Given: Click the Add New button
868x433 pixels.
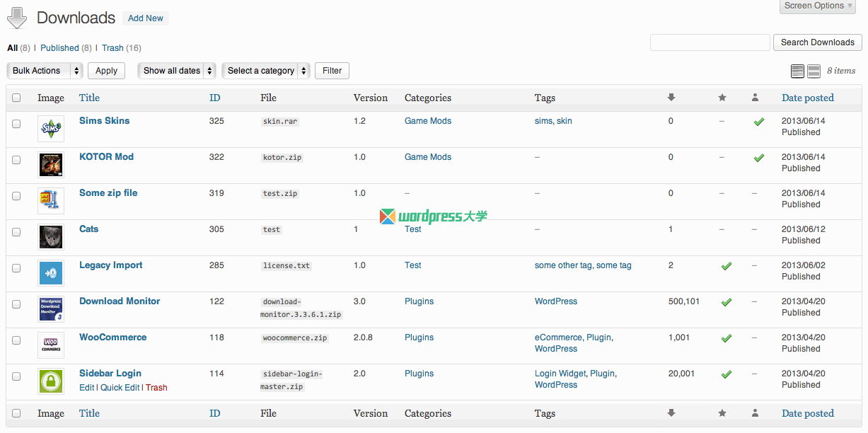Looking at the screenshot, I should (x=145, y=18).
